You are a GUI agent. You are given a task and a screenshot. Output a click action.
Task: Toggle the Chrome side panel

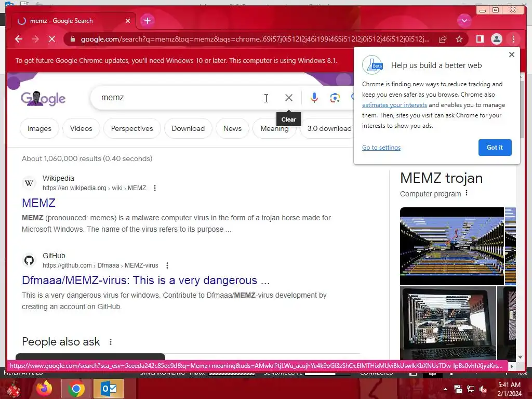coord(480,39)
